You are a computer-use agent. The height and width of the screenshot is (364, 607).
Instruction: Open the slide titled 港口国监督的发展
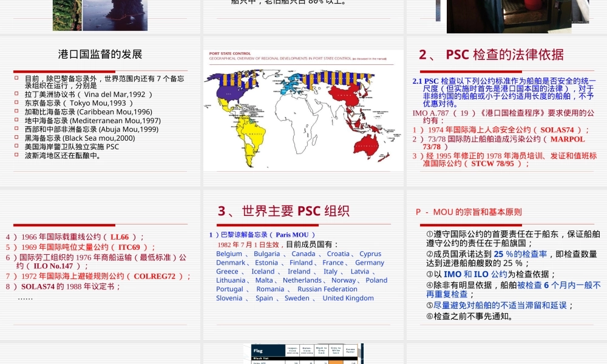pyautogui.click(x=100, y=112)
